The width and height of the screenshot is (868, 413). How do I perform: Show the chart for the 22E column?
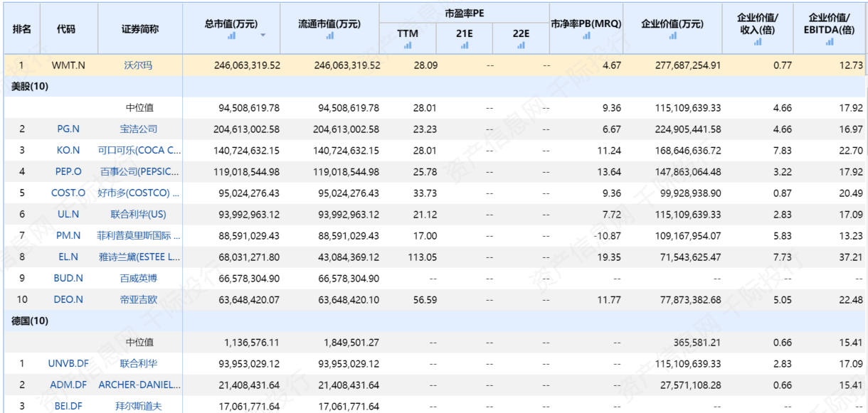pyautogui.click(x=522, y=45)
